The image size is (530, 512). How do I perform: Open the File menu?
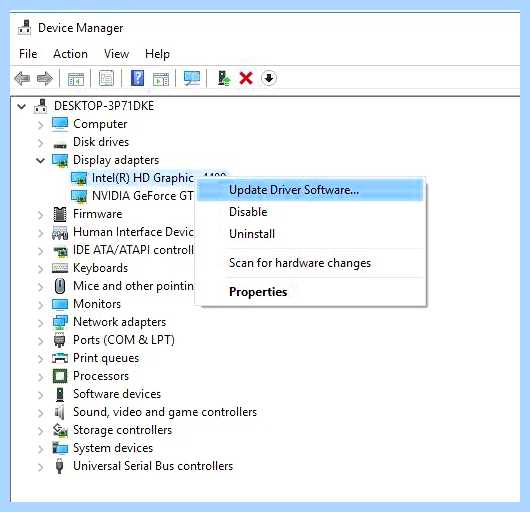pos(28,54)
